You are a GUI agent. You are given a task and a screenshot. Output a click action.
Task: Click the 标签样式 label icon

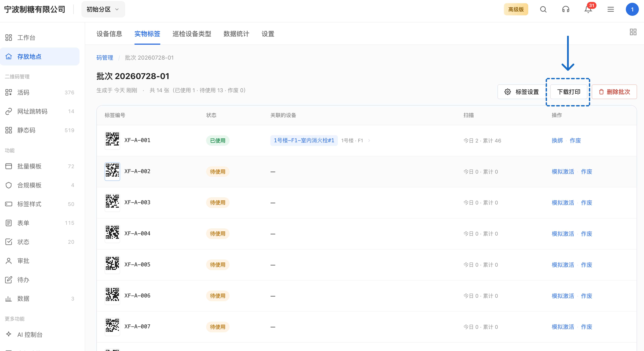(x=9, y=204)
